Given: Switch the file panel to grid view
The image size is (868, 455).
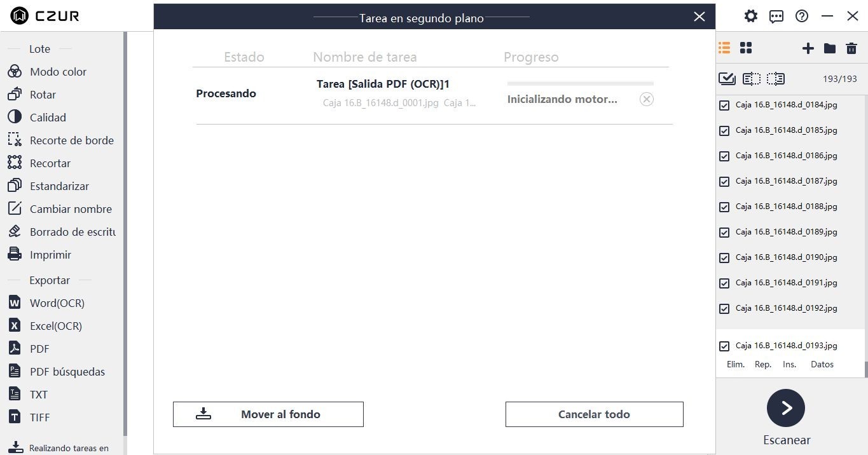Looking at the screenshot, I should [746, 48].
